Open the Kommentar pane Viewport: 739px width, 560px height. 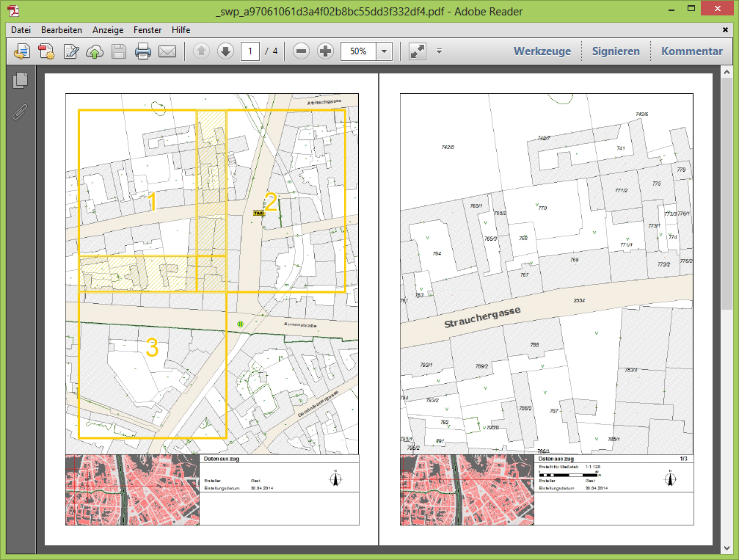click(x=691, y=51)
